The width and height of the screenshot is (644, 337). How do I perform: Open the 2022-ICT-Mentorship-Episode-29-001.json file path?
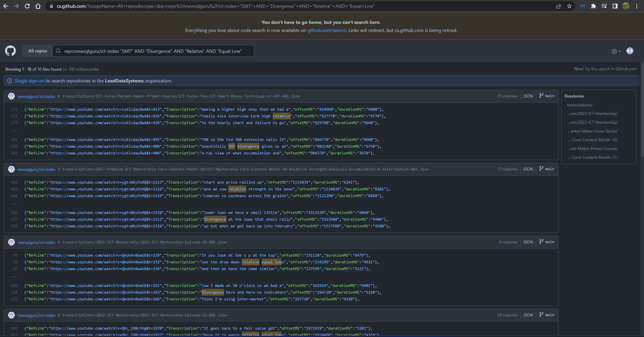pyautogui.click(x=145, y=242)
